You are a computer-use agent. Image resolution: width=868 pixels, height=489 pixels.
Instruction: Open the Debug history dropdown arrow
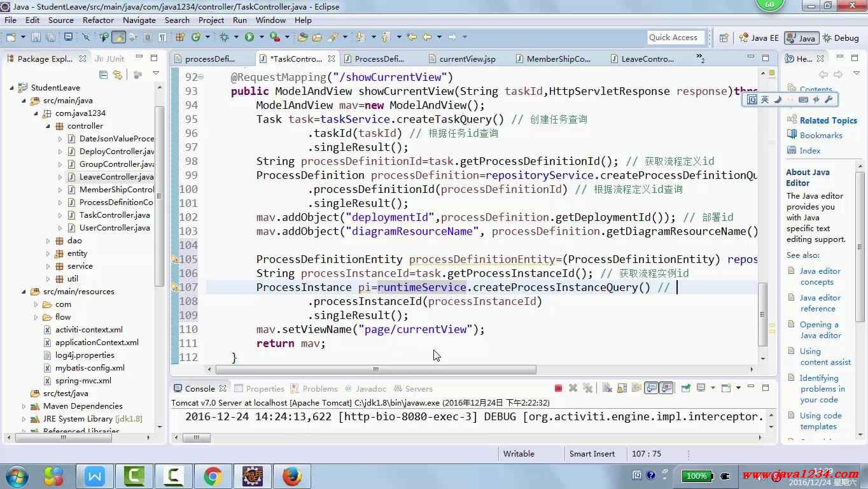pyautogui.click(x=235, y=38)
